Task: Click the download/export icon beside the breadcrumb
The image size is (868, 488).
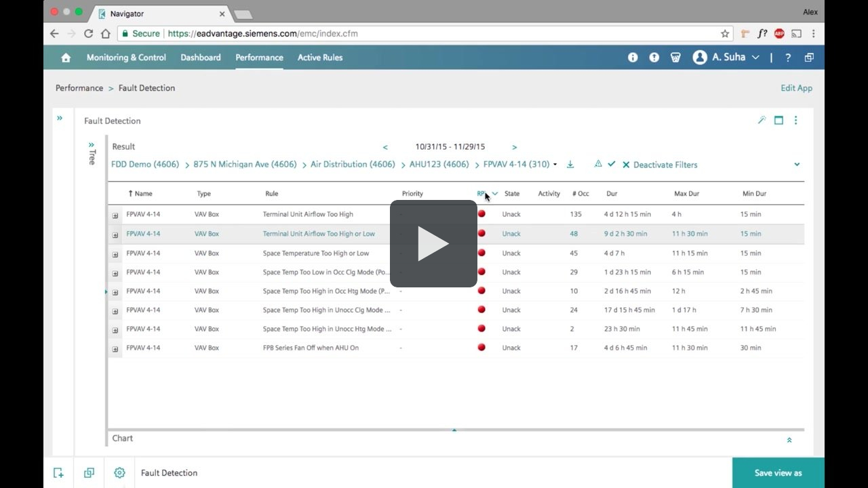Action: tap(570, 164)
